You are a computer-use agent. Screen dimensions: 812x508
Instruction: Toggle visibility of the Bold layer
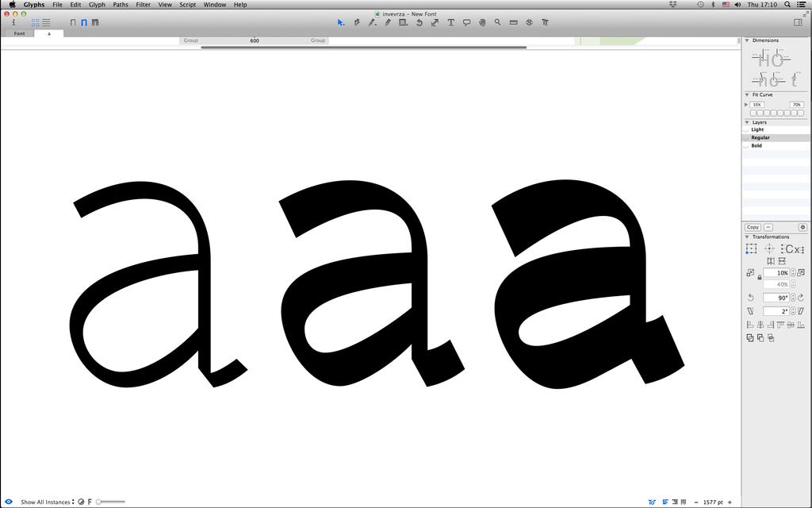pyautogui.click(x=746, y=146)
